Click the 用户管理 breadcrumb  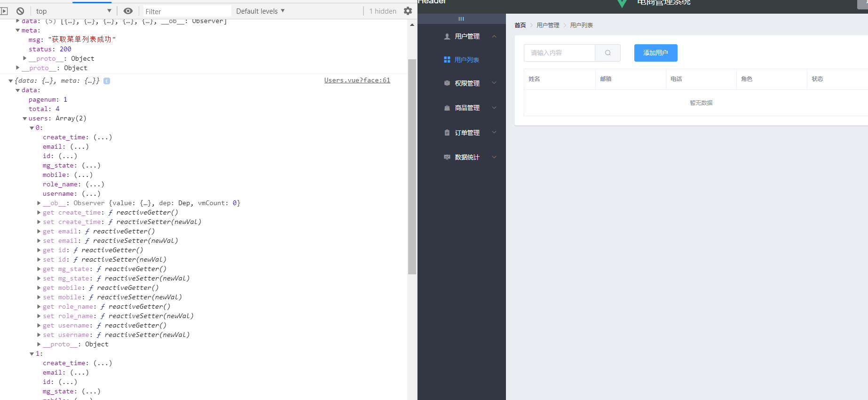point(548,25)
